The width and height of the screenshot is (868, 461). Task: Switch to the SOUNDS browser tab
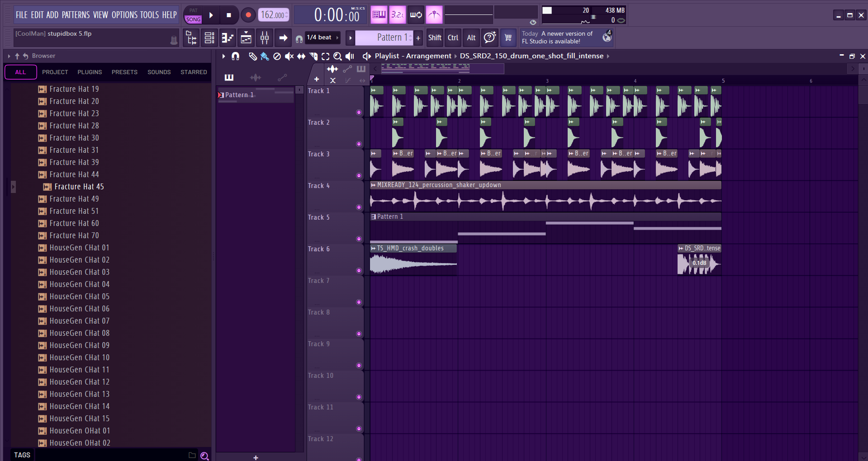pos(159,72)
